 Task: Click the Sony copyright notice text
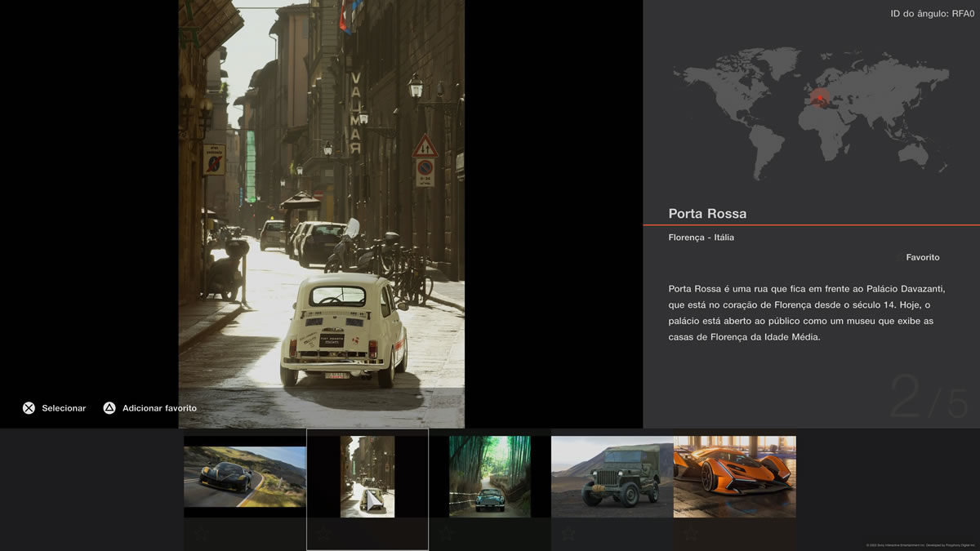coord(919,545)
